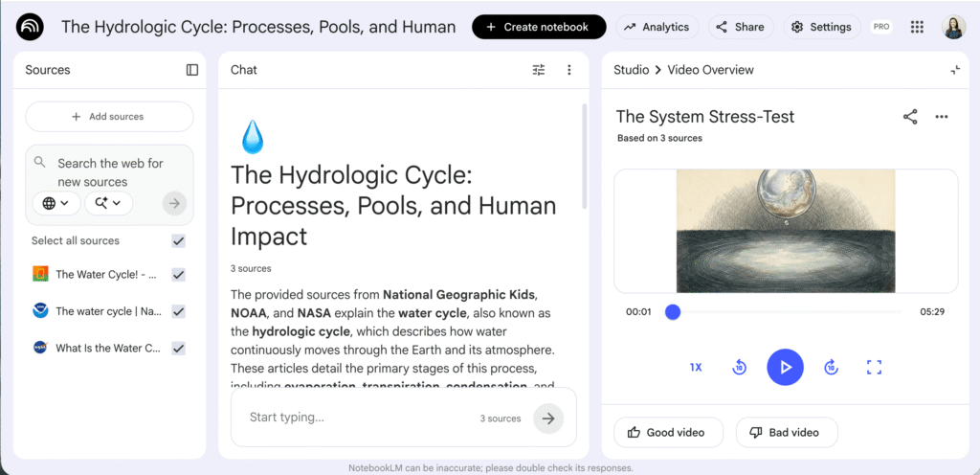Open the Chat three-dot menu
Viewport: 980px width, 475px height.
(x=568, y=70)
